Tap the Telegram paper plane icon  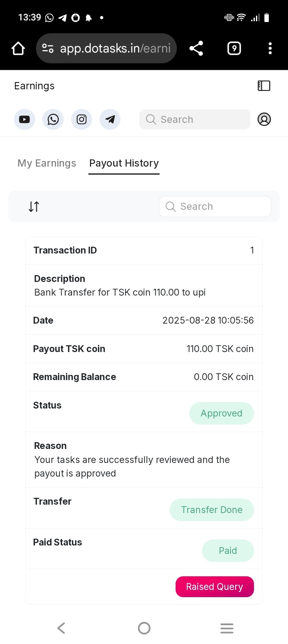click(x=110, y=119)
